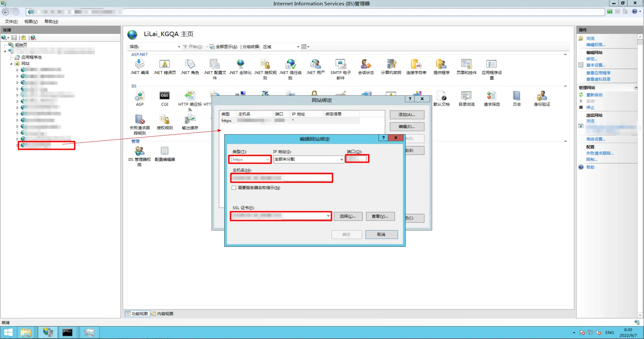Open File Explorer from the taskbar
Image resolution: width=644 pixels, height=339 pixels.
point(25,333)
